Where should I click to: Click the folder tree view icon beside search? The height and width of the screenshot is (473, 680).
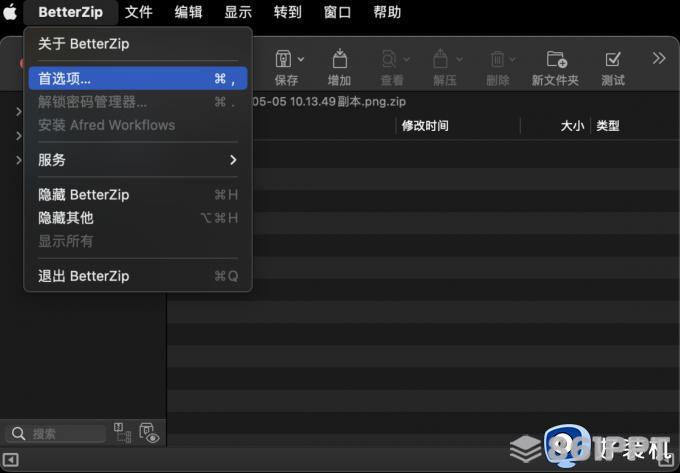coord(123,433)
